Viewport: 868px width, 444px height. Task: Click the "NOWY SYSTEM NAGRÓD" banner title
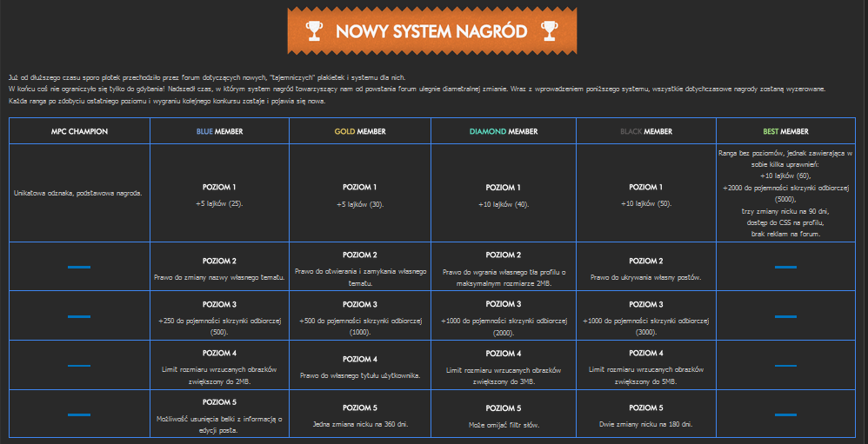click(x=431, y=31)
